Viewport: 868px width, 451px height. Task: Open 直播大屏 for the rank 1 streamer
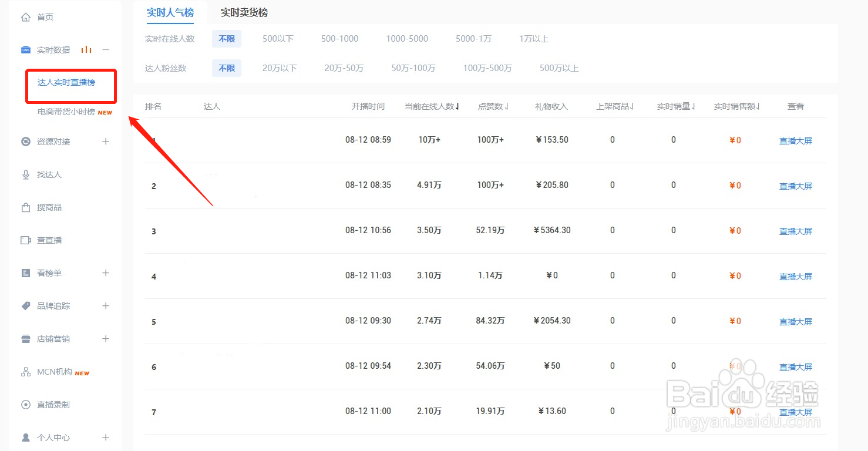[x=795, y=141]
